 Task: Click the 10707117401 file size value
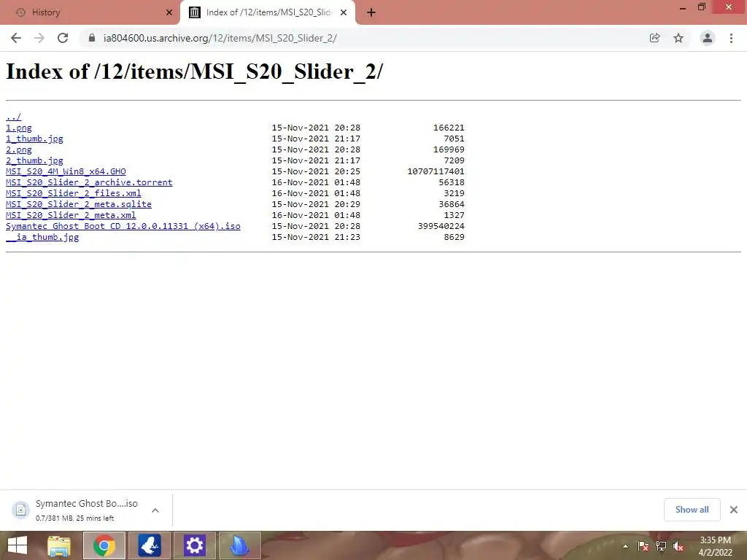tap(436, 171)
